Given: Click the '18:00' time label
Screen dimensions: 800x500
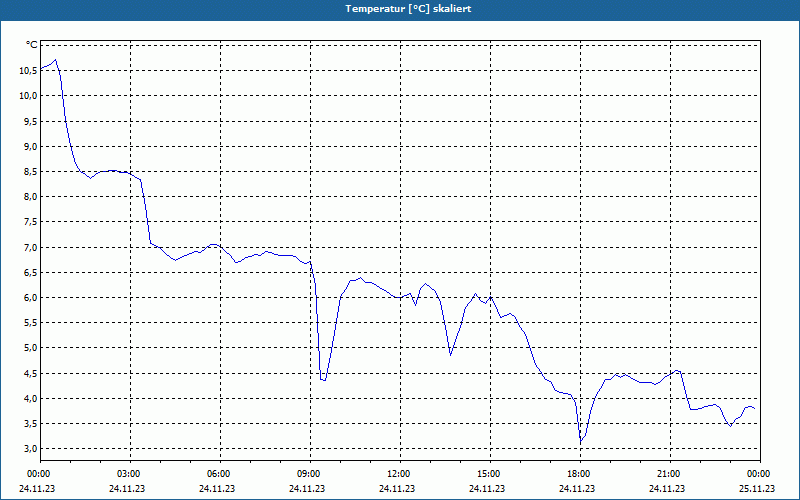Looking at the screenshot, I should coord(578,474).
